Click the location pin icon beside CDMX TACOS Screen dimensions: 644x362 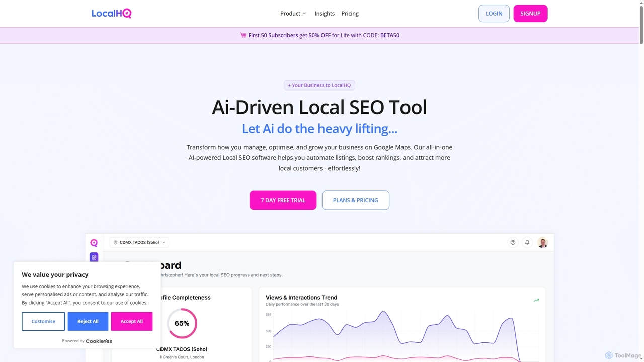pos(115,242)
